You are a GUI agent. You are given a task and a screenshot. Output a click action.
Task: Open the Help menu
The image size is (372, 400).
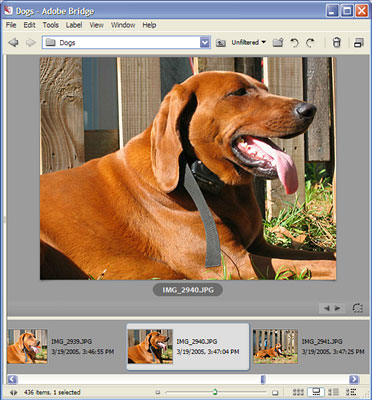(x=149, y=25)
